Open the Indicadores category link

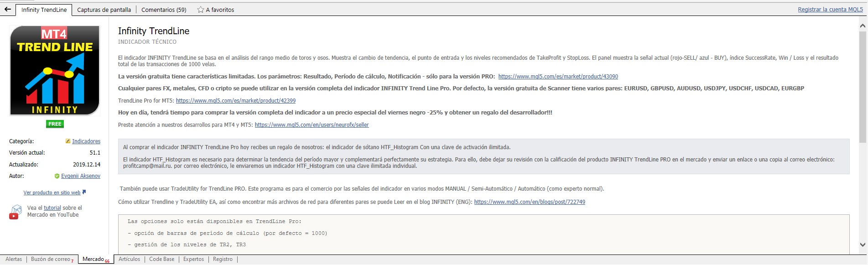point(86,141)
